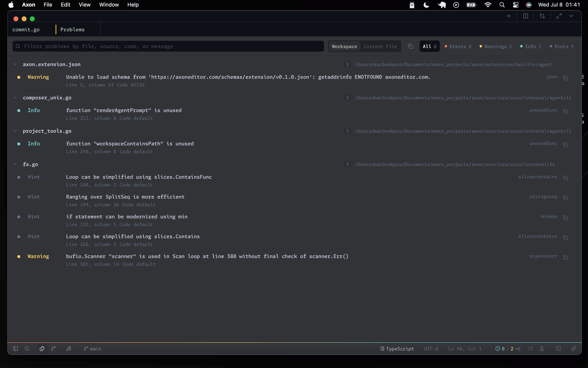Copy the modernize using min hint
This screenshot has width=588, height=368.
pos(565,218)
